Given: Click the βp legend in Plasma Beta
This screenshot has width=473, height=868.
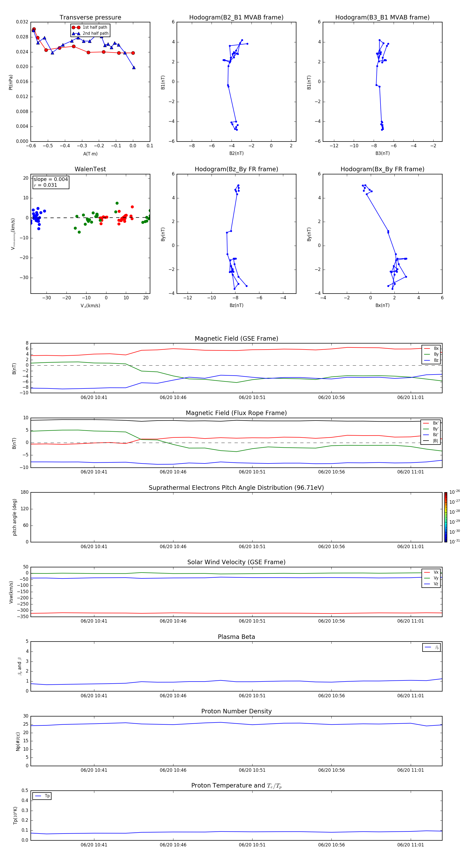Looking at the screenshot, I should (x=431, y=647).
